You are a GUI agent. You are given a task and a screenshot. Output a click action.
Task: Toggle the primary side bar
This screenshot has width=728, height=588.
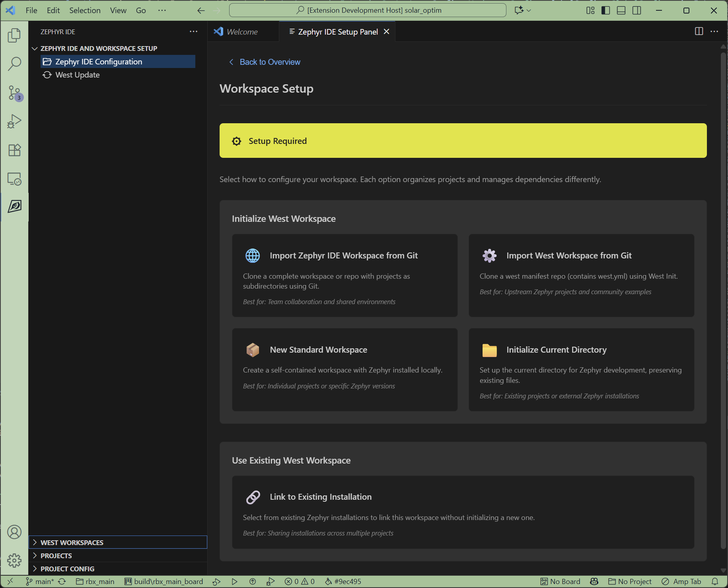(x=606, y=10)
